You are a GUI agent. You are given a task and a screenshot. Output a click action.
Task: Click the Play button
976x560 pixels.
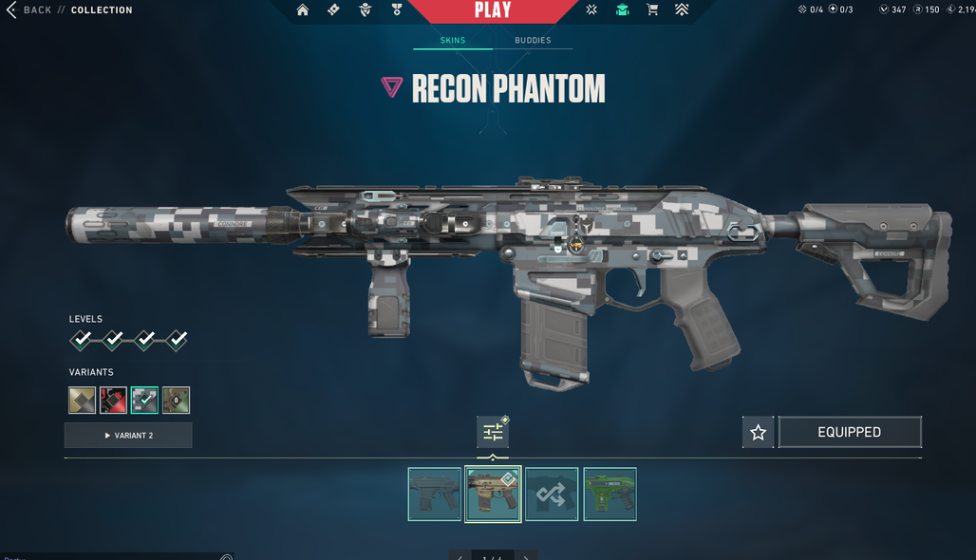point(493,10)
